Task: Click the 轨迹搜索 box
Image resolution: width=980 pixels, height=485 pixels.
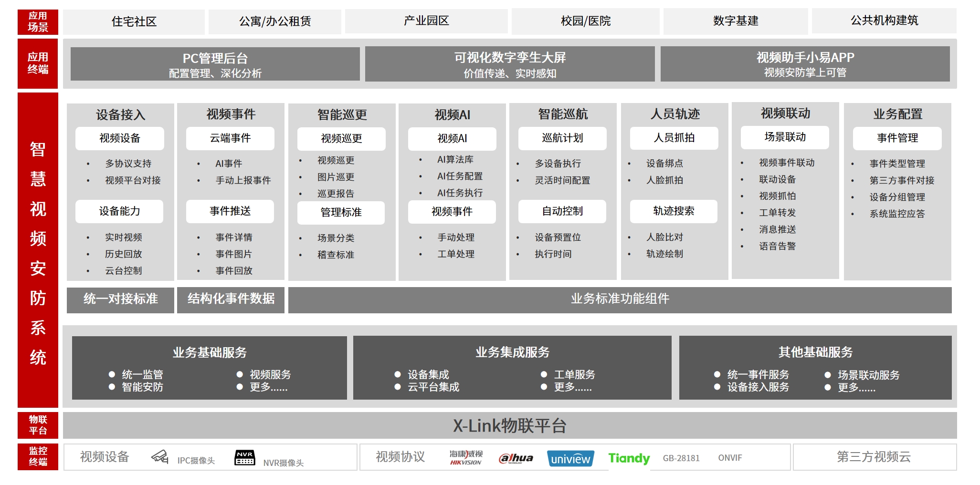Action: [x=674, y=211]
